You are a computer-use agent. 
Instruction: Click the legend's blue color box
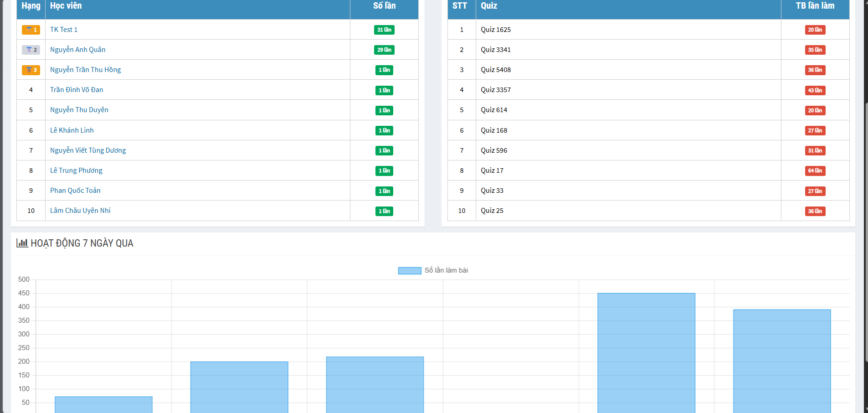point(409,271)
